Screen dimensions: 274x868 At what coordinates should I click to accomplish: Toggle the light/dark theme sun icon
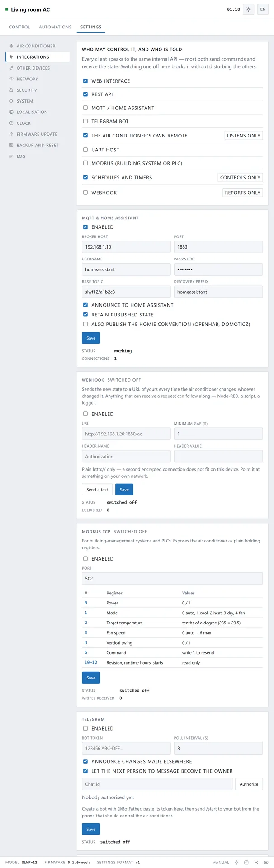248,9
